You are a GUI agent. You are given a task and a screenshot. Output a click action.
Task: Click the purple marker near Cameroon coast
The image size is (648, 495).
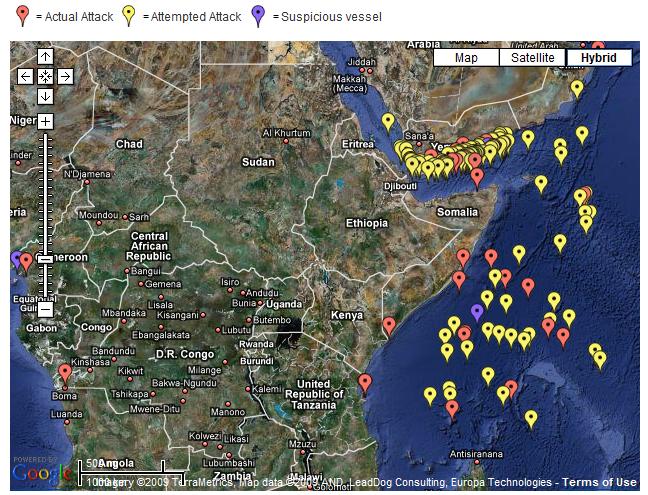click(15, 259)
